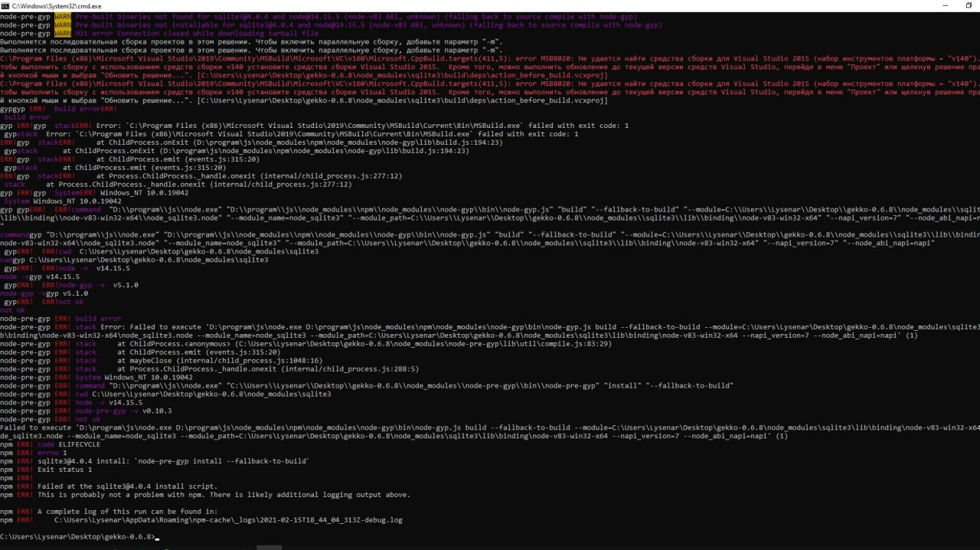Click the 'stack Error: Failed to execute' line
The width and height of the screenshot is (980, 550).
(x=490, y=331)
